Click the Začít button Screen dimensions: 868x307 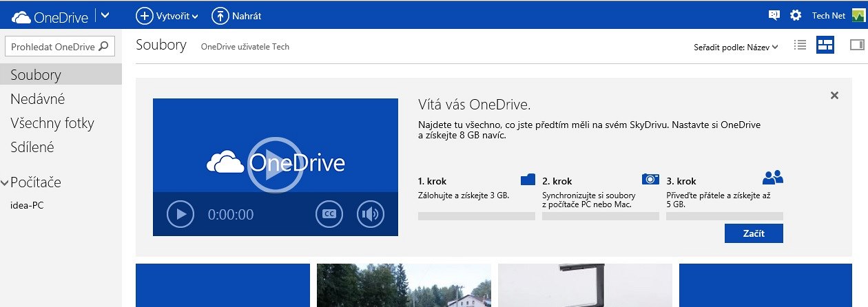click(754, 233)
